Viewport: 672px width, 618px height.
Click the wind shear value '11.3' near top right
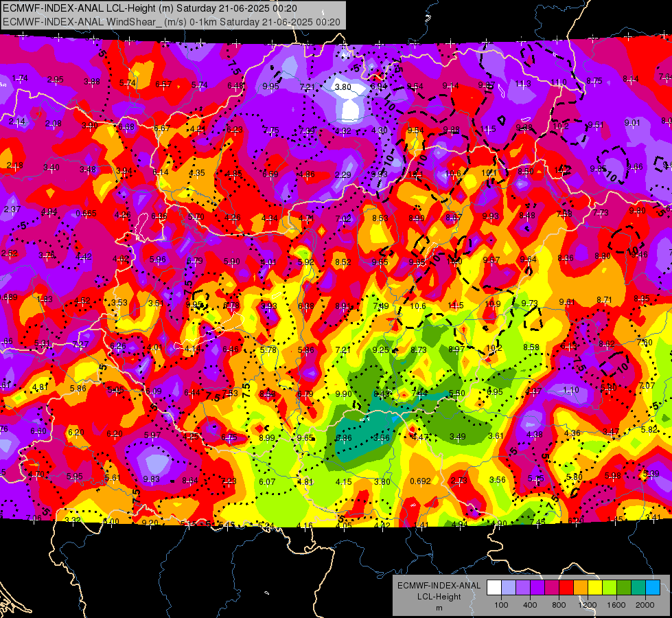(x=523, y=84)
